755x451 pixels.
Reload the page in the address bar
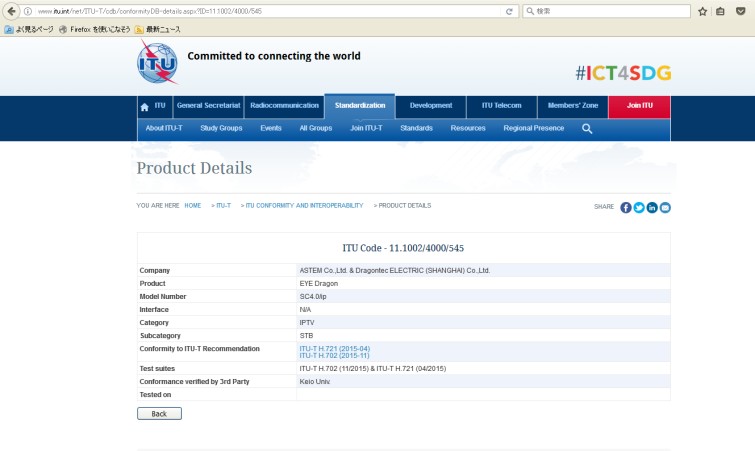tap(510, 11)
